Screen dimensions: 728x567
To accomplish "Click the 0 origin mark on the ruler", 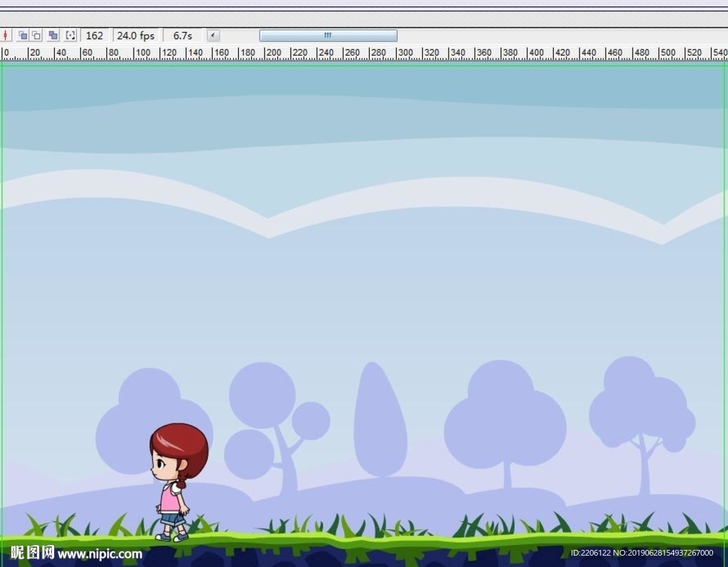I will point(6,53).
